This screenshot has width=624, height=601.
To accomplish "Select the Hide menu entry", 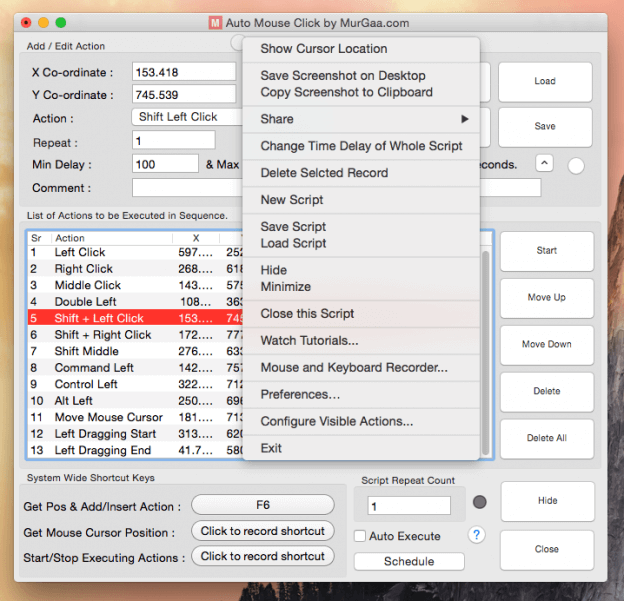I will tap(361, 270).
